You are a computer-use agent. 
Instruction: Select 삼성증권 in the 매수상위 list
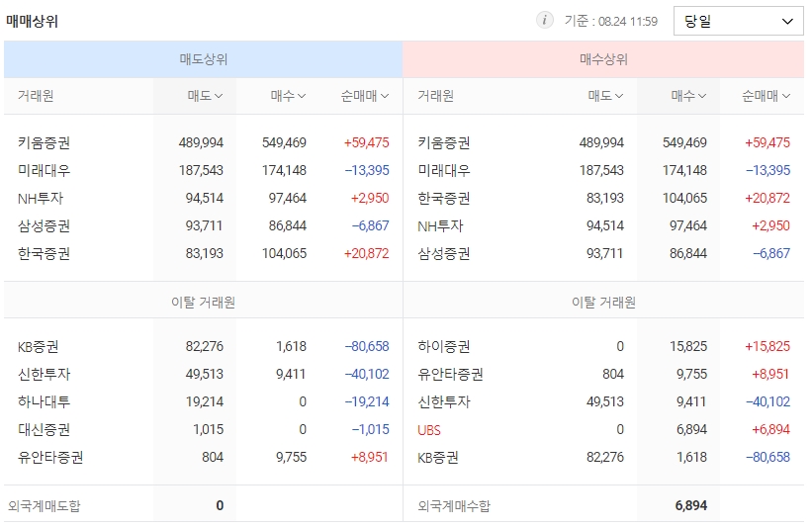click(x=444, y=254)
